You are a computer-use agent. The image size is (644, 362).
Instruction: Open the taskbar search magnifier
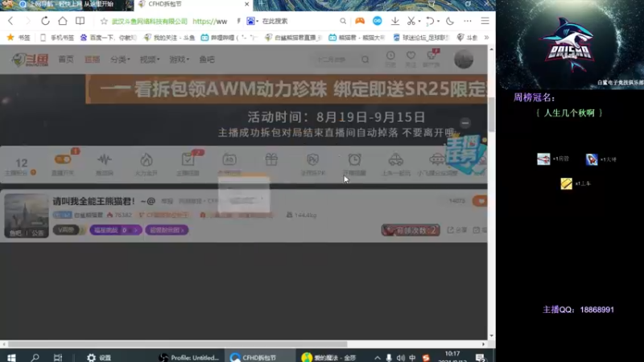[x=35, y=357]
